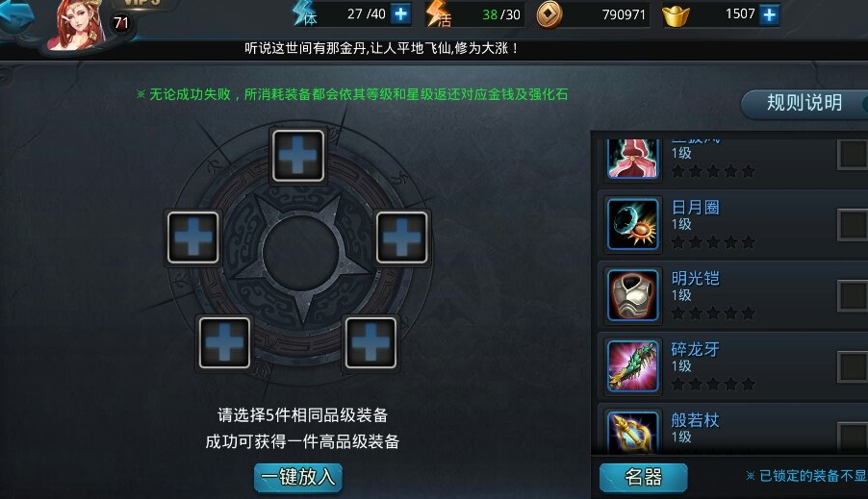Click the top equipment slot plus
Screen dimensions: 868x499
click(x=297, y=156)
